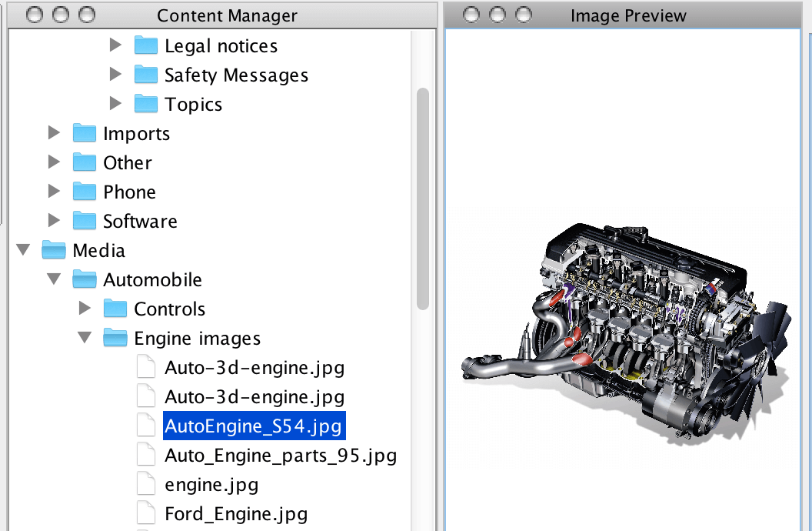
Task: Click the Legal notices folder icon
Action: pos(145,45)
